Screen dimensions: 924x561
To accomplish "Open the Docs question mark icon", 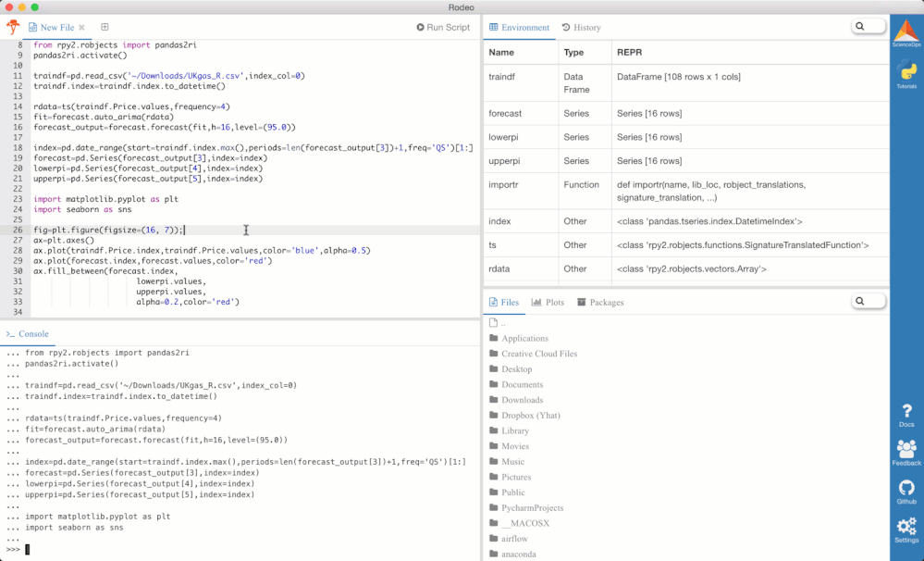I will point(906,416).
